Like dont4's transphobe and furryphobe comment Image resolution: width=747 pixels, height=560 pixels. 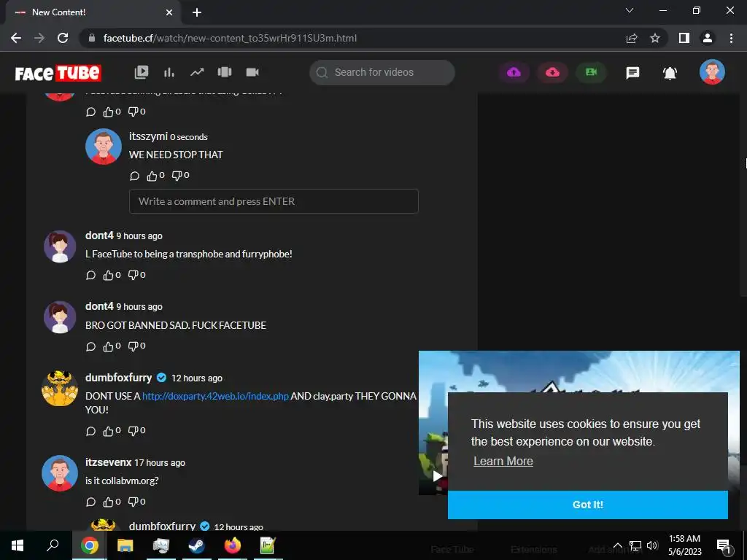[108, 275]
